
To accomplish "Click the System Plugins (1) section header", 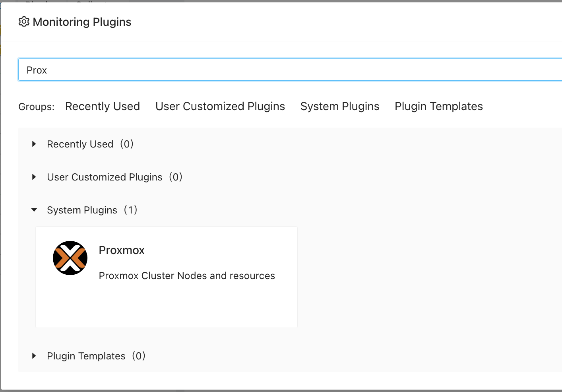I will tap(92, 210).
